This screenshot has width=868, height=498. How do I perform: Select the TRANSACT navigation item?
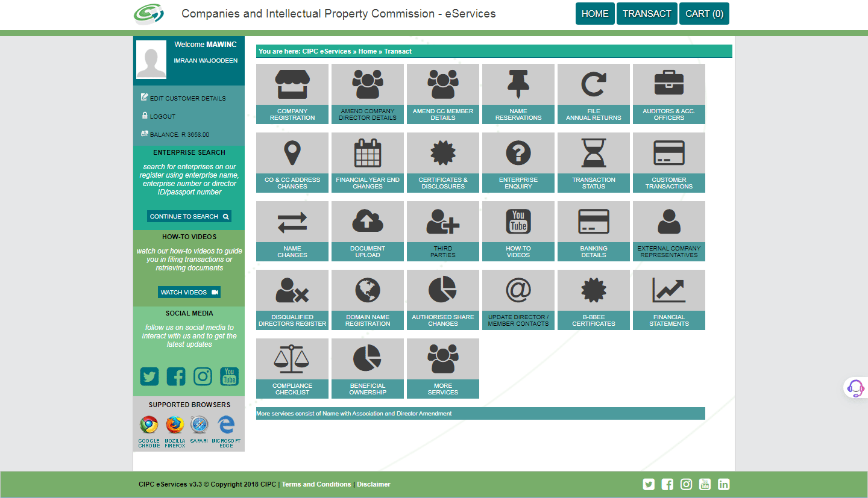(x=646, y=13)
